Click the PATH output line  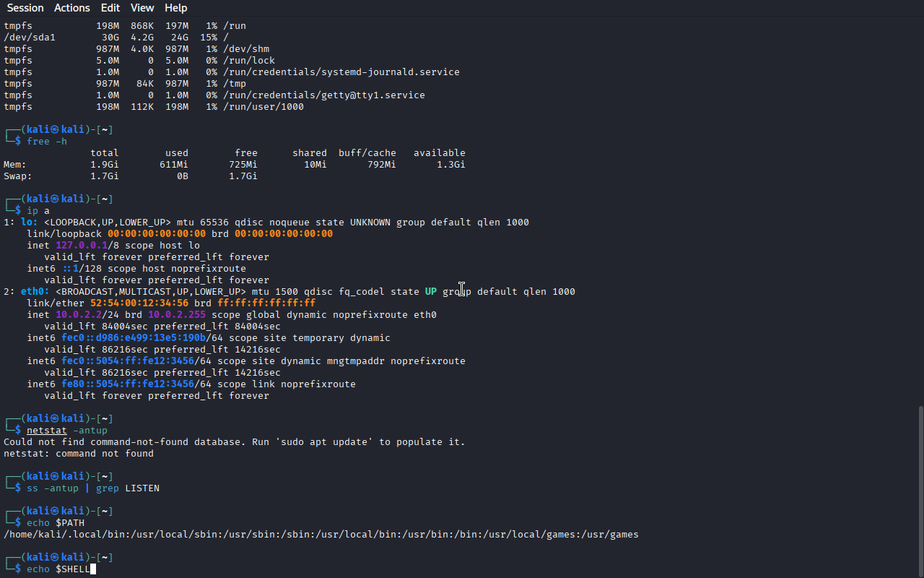click(x=321, y=535)
